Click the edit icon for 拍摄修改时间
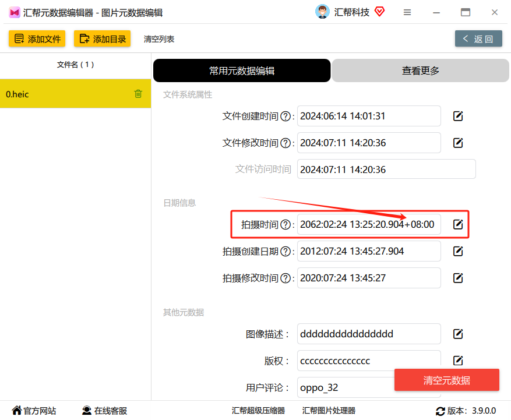 (x=458, y=278)
